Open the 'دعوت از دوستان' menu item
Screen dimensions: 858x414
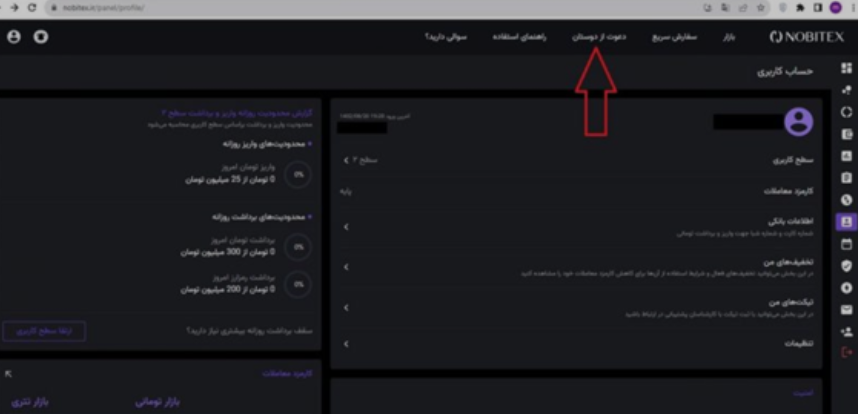coord(599,37)
